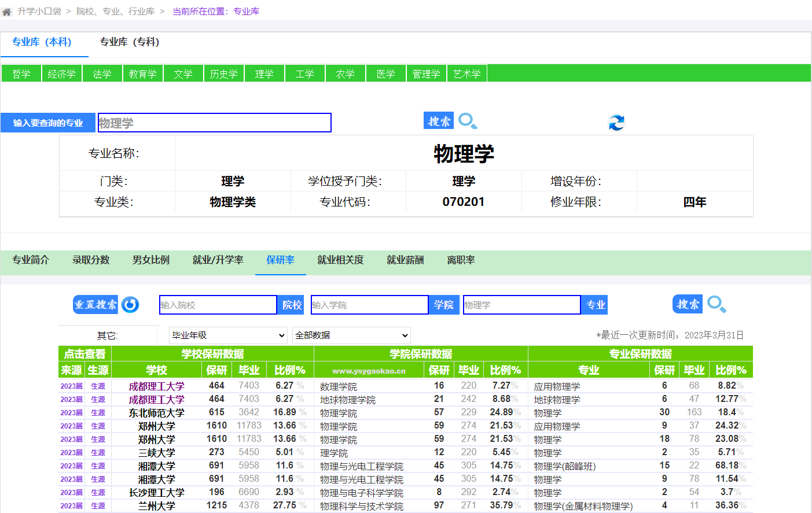This screenshot has width=812, height=513.
Task: Click 院校、专业、行业库 breadcrumb link
Action: point(115,12)
